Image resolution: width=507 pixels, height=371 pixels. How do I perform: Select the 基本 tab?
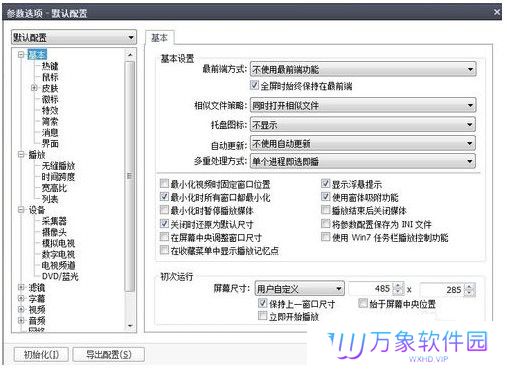pos(160,38)
